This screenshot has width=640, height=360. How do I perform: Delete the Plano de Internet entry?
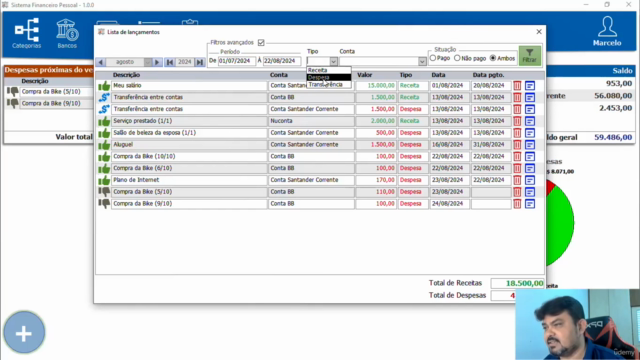pyautogui.click(x=517, y=180)
